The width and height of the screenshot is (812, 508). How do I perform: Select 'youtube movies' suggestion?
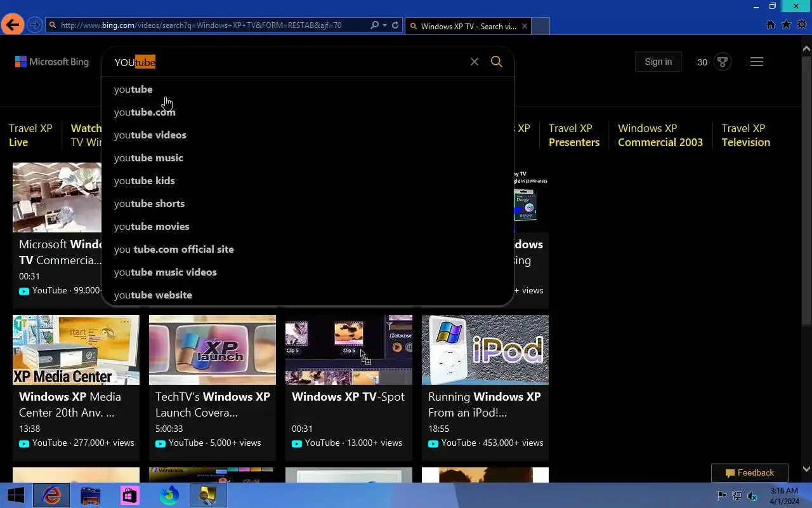pyautogui.click(x=308, y=227)
